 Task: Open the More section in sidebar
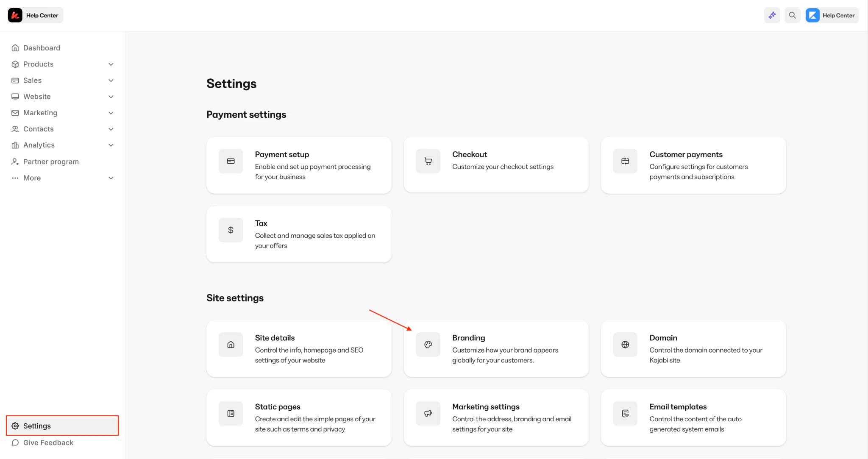coord(32,178)
